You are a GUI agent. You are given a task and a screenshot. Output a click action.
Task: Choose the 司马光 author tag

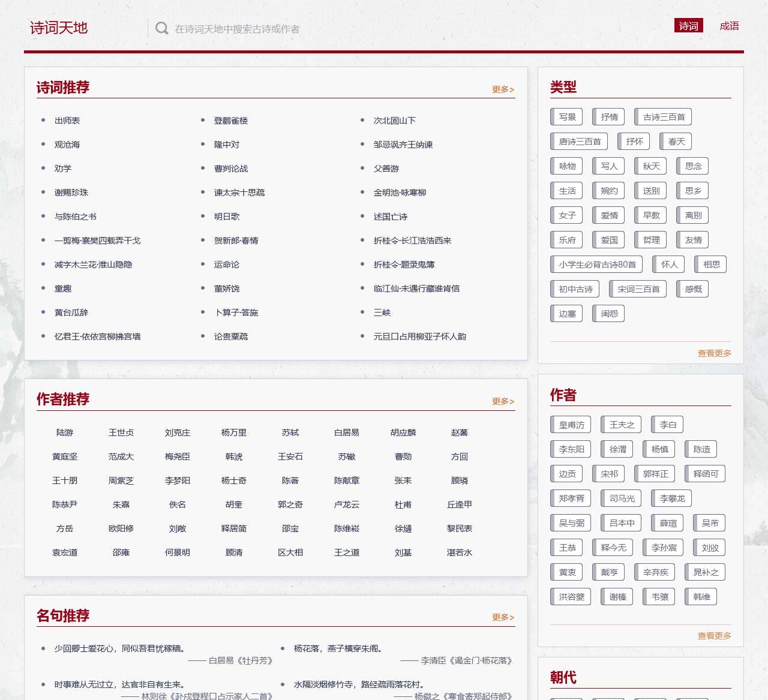[622, 498]
